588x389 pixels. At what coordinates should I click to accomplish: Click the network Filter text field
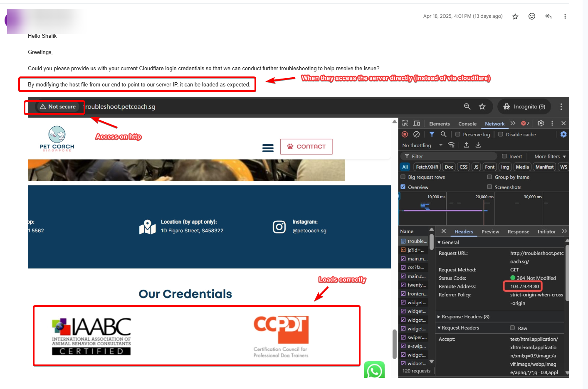tap(449, 157)
